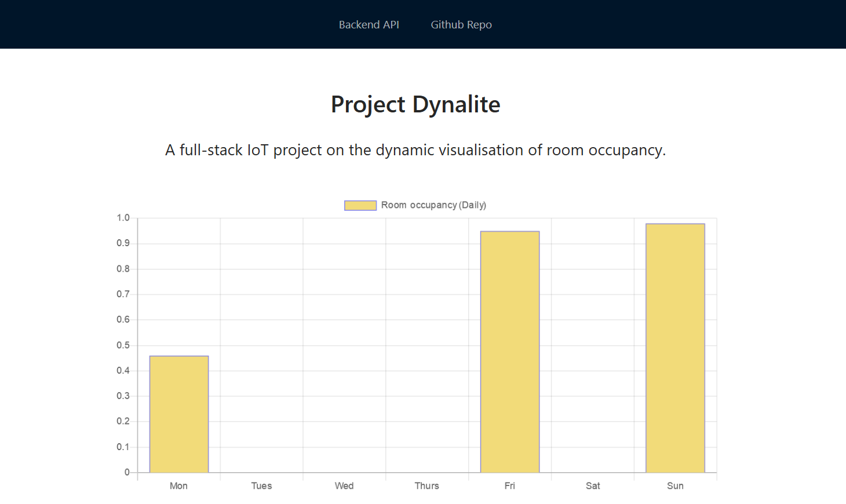Click the Room occupancy legend text
Screen dimensions: 846x504
point(433,205)
